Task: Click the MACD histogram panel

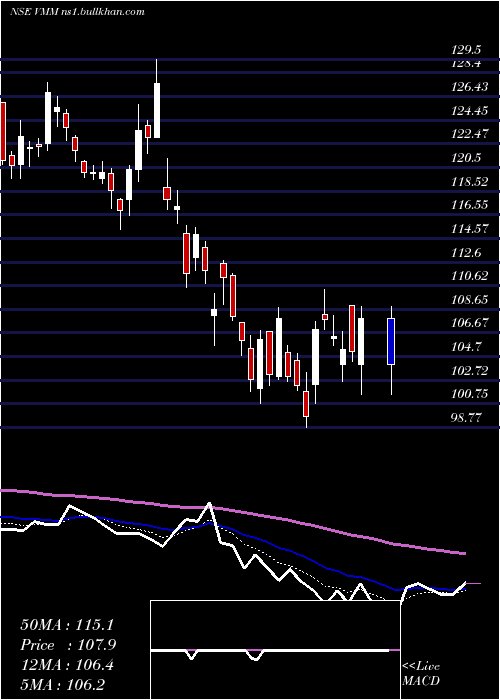Action: [x=275, y=650]
